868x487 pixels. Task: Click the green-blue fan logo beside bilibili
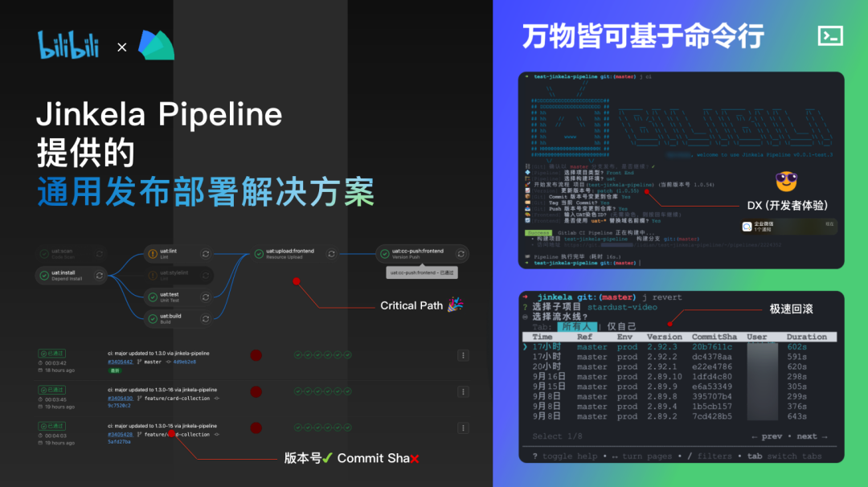tap(156, 45)
